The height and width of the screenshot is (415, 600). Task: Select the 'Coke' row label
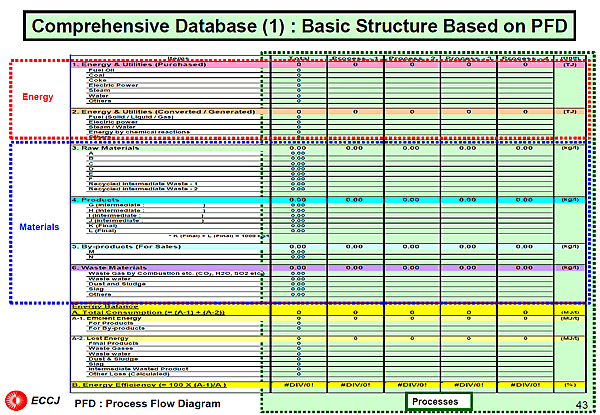pyautogui.click(x=97, y=80)
